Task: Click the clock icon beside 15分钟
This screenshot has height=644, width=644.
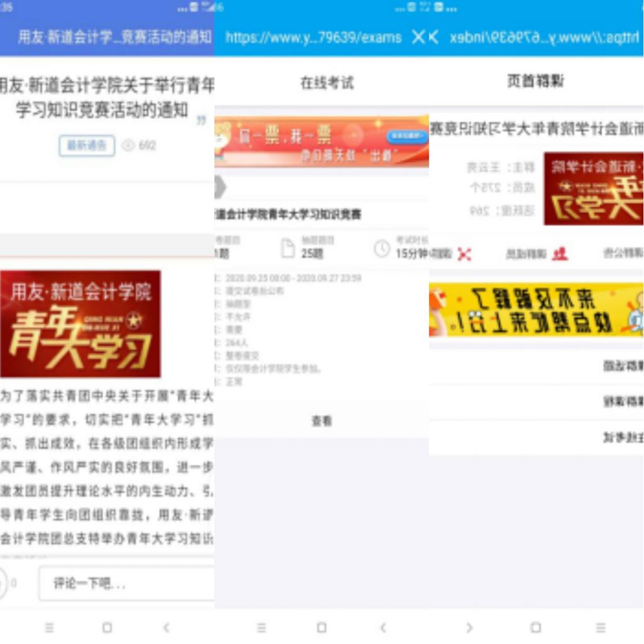Action: click(382, 249)
